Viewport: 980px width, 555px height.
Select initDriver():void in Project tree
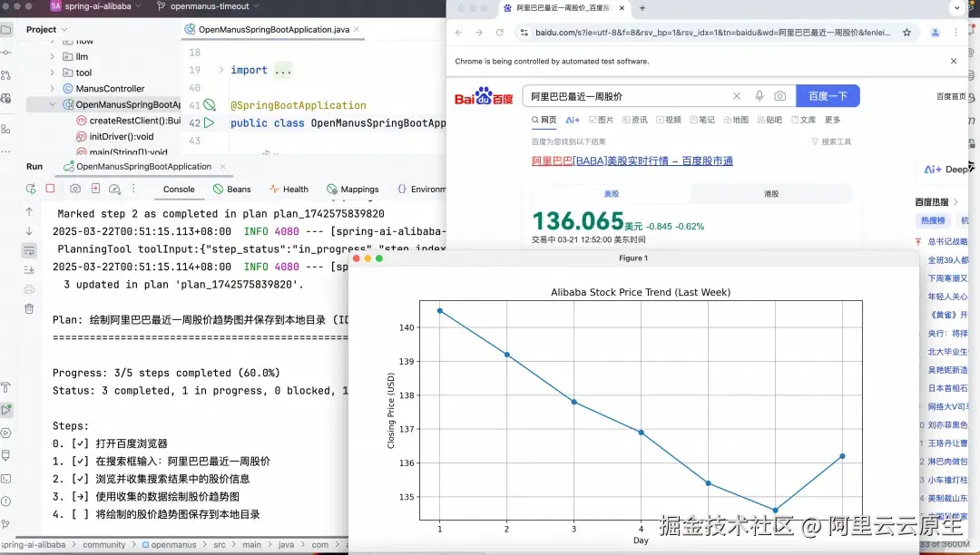tap(122, 137)
